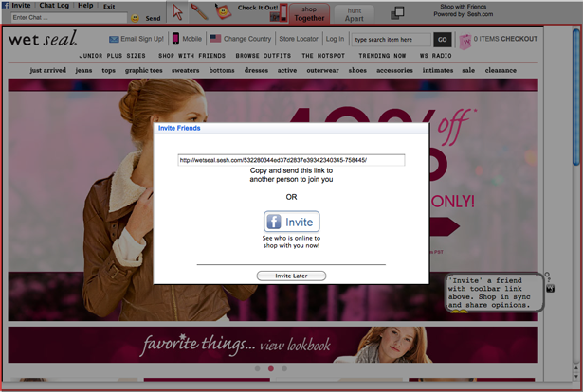Click the site search item field
Viewport: 583px width, 392px height.
click(x=392, y=40)
